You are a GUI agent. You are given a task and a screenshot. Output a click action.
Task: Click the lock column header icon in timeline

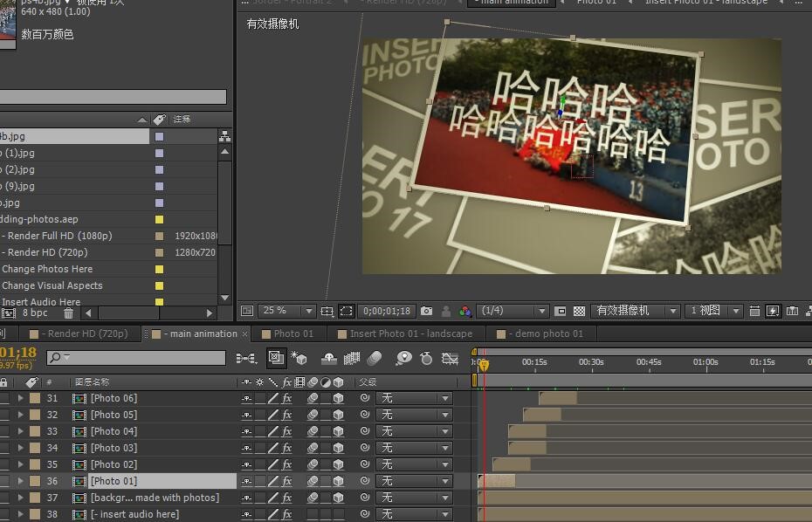(x=3, y=382)
